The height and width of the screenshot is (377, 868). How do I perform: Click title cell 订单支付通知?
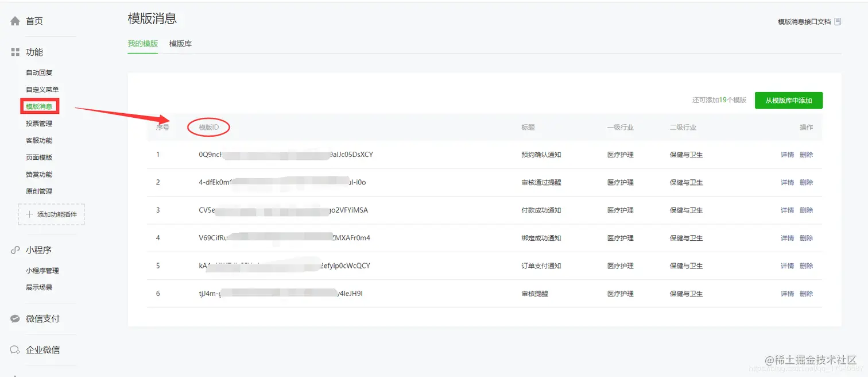541,266
